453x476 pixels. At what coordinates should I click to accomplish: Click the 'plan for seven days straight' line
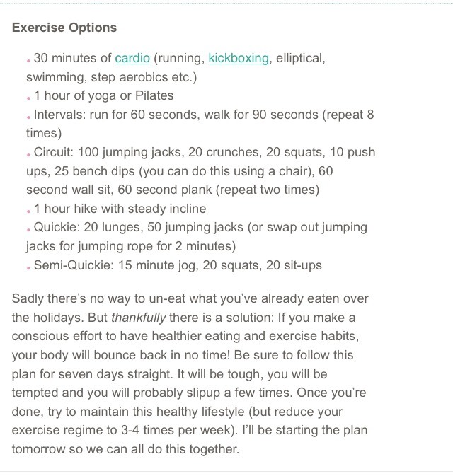tap(170, 374)
